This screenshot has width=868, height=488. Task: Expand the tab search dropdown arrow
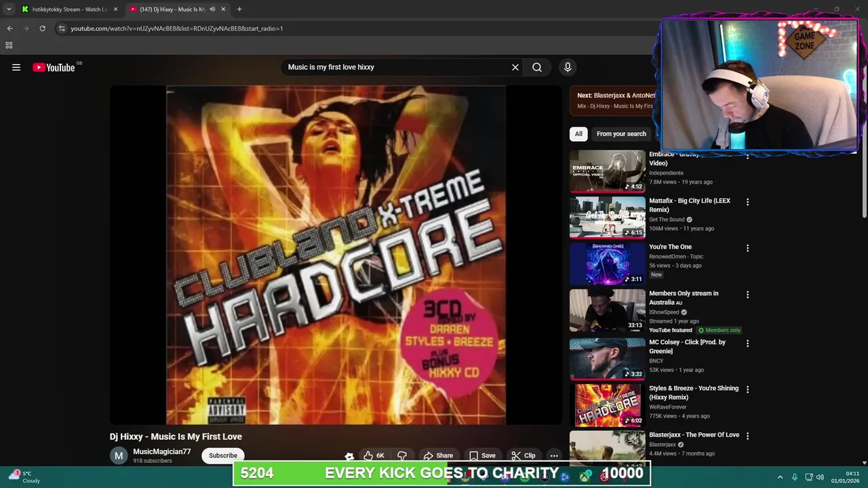[x=9, y=9]
